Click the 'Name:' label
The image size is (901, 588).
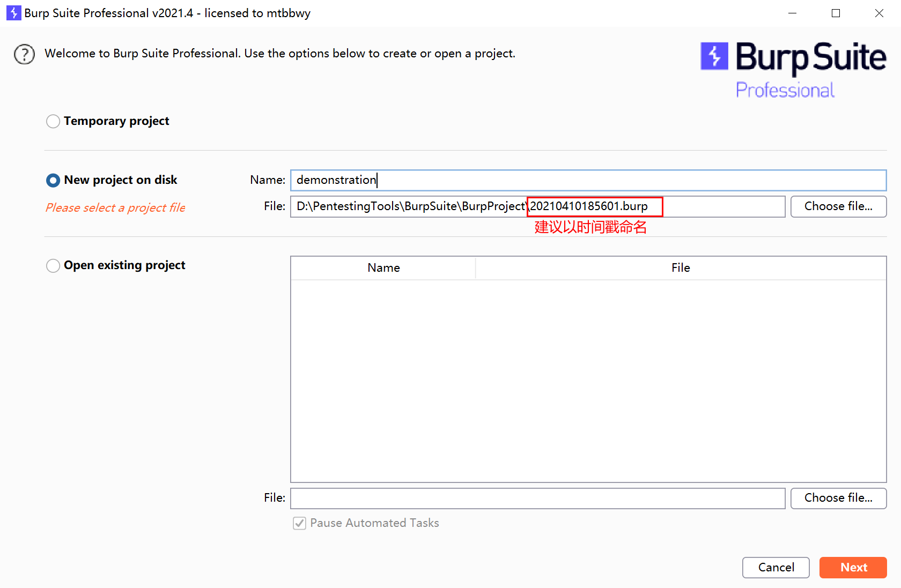(268, 180)
